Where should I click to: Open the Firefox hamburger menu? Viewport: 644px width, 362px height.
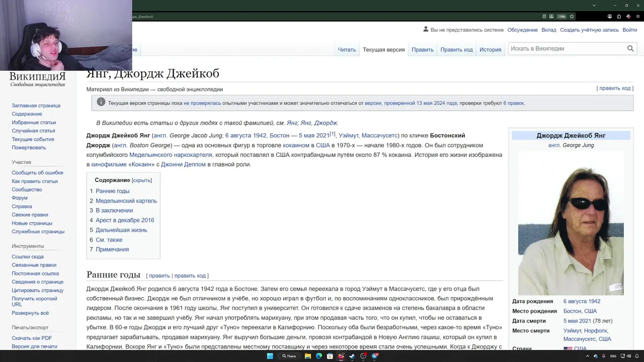[638, 17]
